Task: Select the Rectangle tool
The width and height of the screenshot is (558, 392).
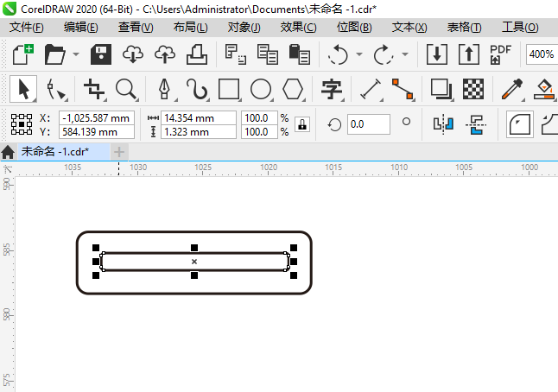Action: tap(229, 89)
